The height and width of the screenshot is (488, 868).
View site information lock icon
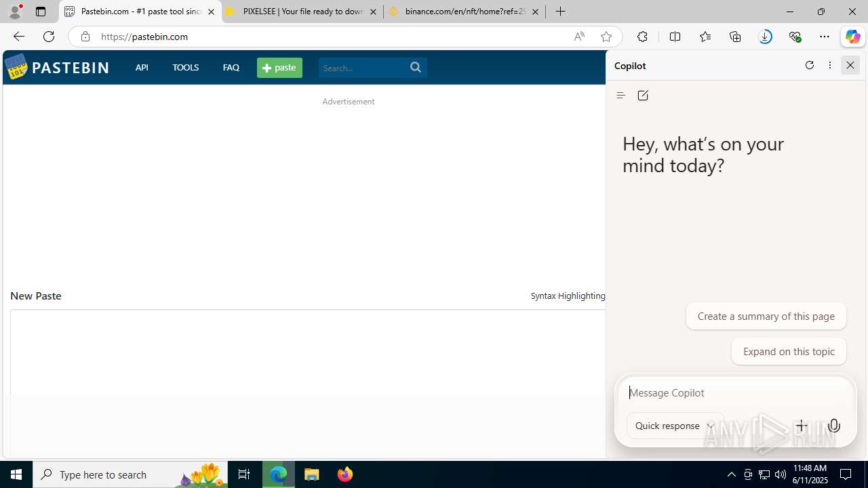pos(85,37)
